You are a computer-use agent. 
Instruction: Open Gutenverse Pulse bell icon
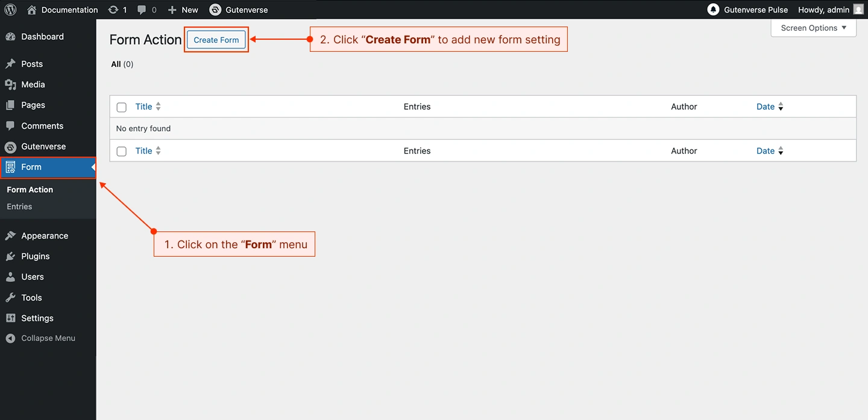pos(713,10)
